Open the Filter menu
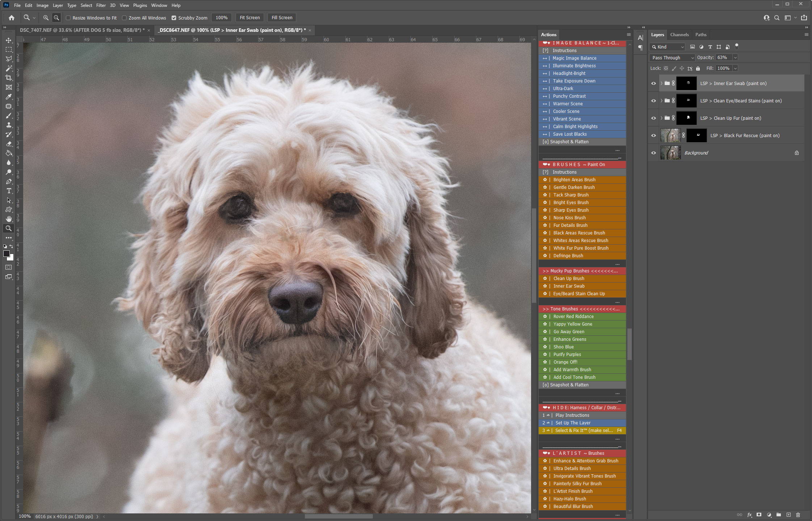 (101, 5)
